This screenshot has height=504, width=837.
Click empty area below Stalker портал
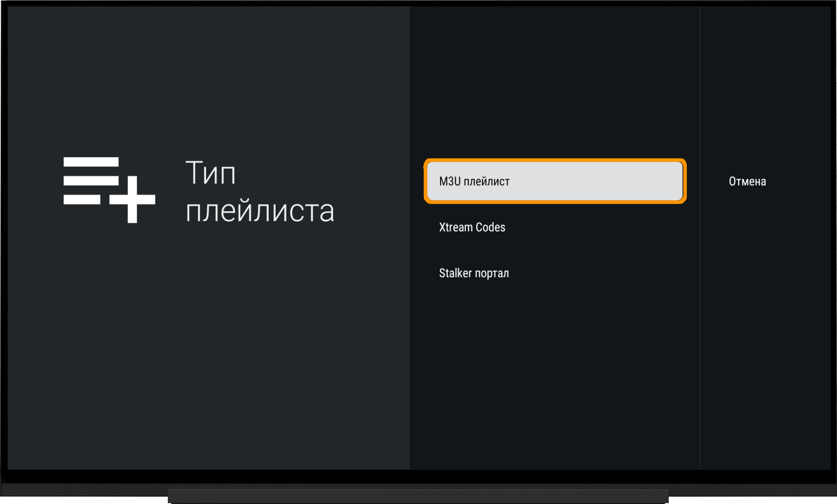(x=555, y=377)
